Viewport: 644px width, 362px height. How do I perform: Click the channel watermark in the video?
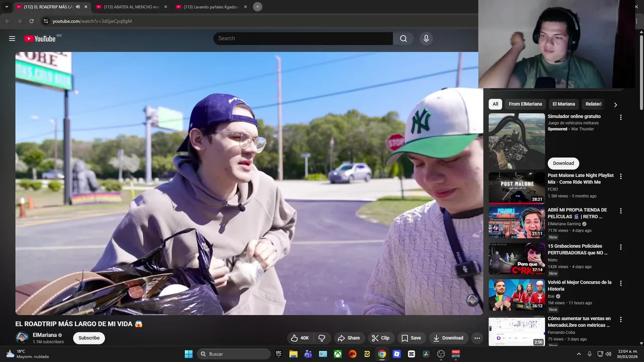tap(472, 300)
